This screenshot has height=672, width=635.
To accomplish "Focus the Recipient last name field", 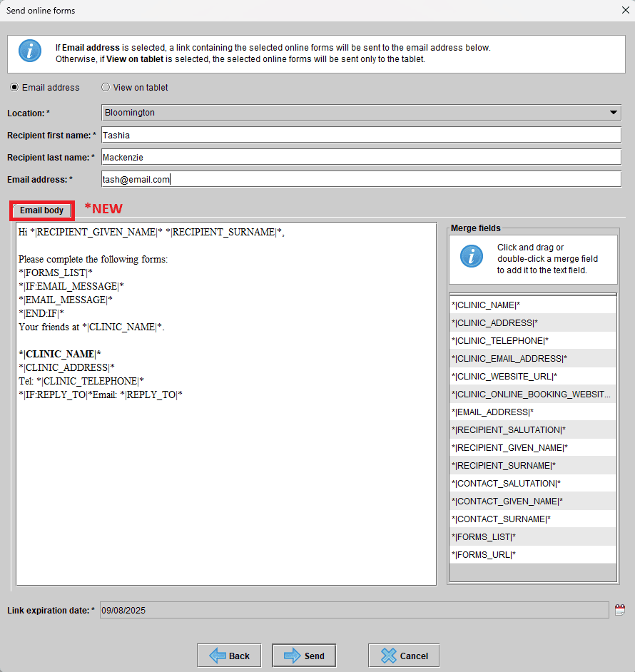I will click(x=360, y=157).
